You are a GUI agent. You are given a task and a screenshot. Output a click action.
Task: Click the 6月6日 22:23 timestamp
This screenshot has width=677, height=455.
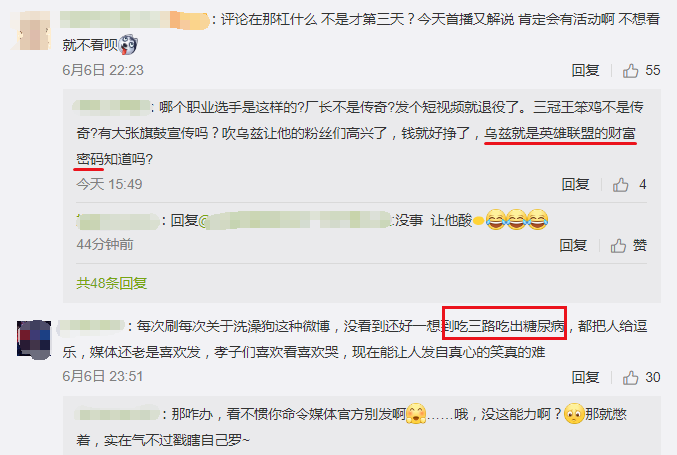pyautogui.click(x=103, y=70)
